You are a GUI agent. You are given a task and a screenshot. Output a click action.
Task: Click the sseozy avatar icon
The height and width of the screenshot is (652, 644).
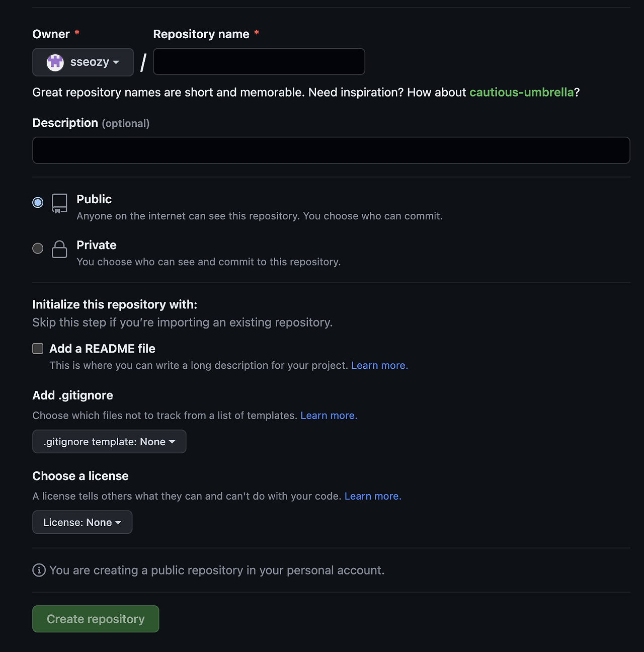(55, 62)
